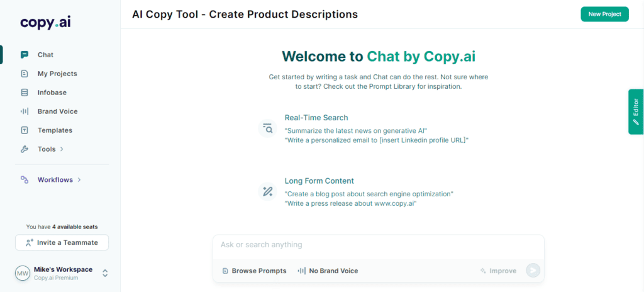Click the Workflows nodes icon
Viewport: 644px width, 292px height.
tap(25, 180)
